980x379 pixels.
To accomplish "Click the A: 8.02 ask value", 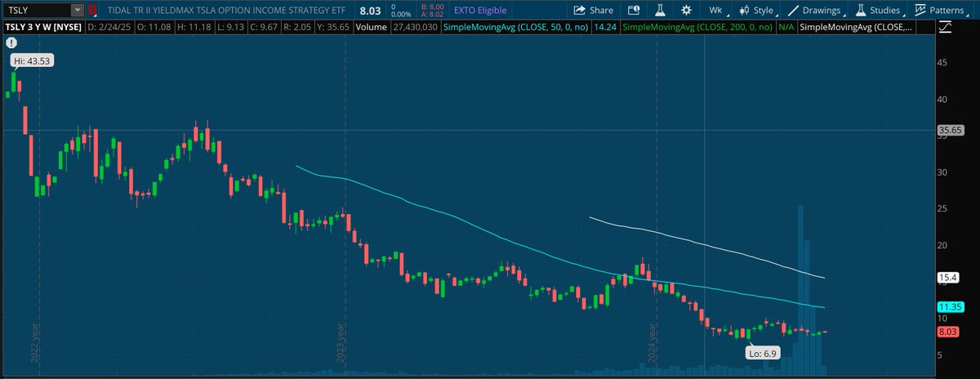I will point(430,15).
